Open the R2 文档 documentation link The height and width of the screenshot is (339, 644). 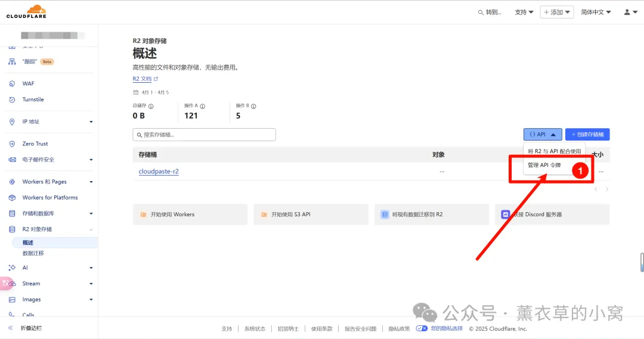[142, 79]
